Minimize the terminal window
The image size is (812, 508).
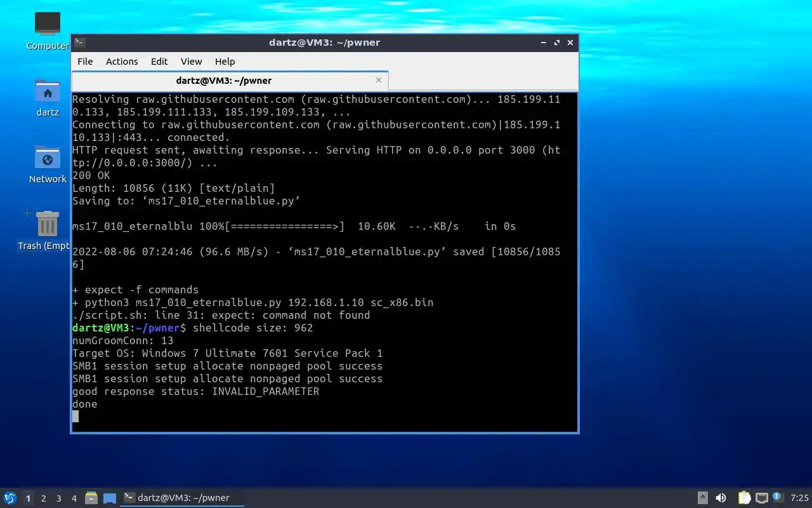pyautogui.click(x=544, y=43)
